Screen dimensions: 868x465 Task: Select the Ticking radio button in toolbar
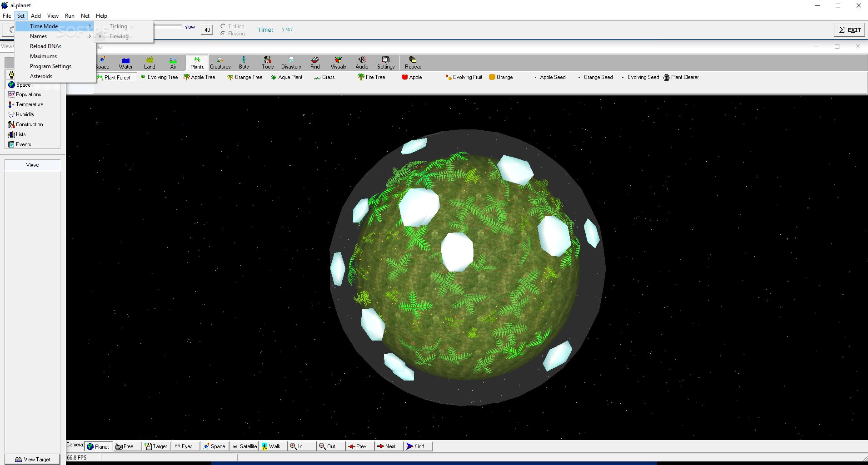[x=232, y=26]
